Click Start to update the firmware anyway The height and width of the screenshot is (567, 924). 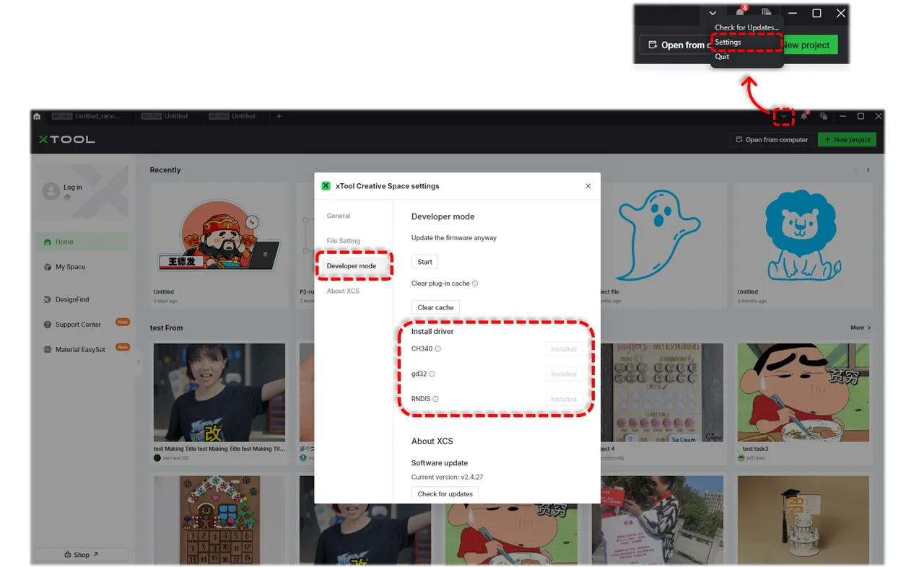click(x=424, y=262)
